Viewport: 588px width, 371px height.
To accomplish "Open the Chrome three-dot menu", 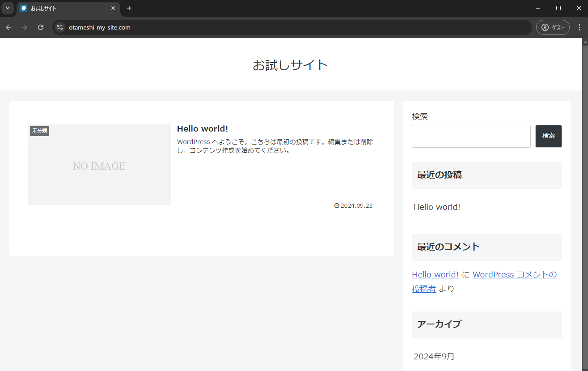I will (x=579, y=27).
